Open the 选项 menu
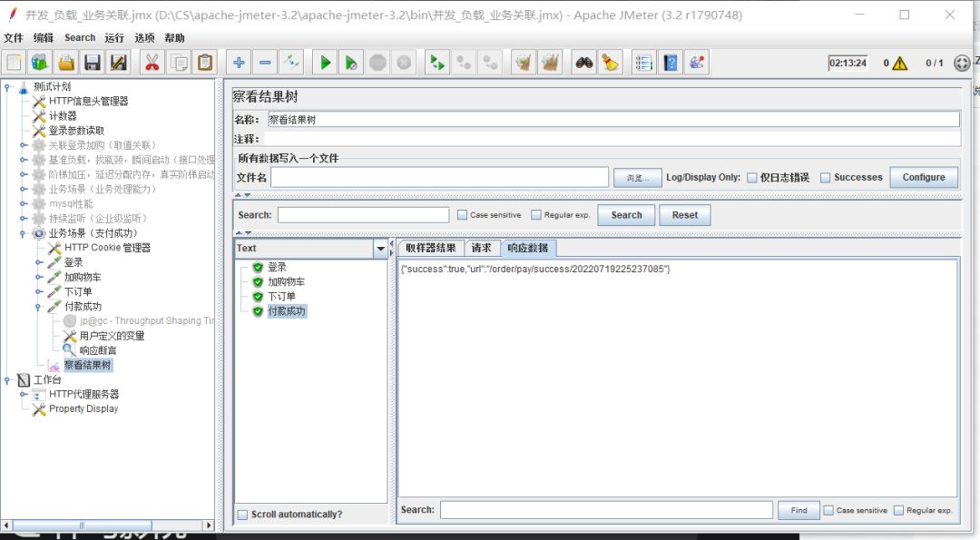This screenshot has width=980, height=540. (x=144, y=37)
